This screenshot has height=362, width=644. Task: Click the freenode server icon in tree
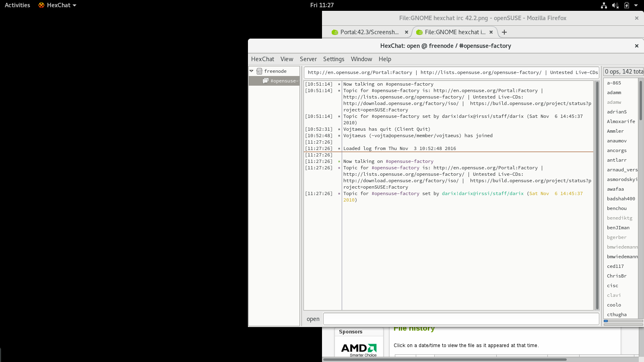pyautogui.click(x=260, y=71)
